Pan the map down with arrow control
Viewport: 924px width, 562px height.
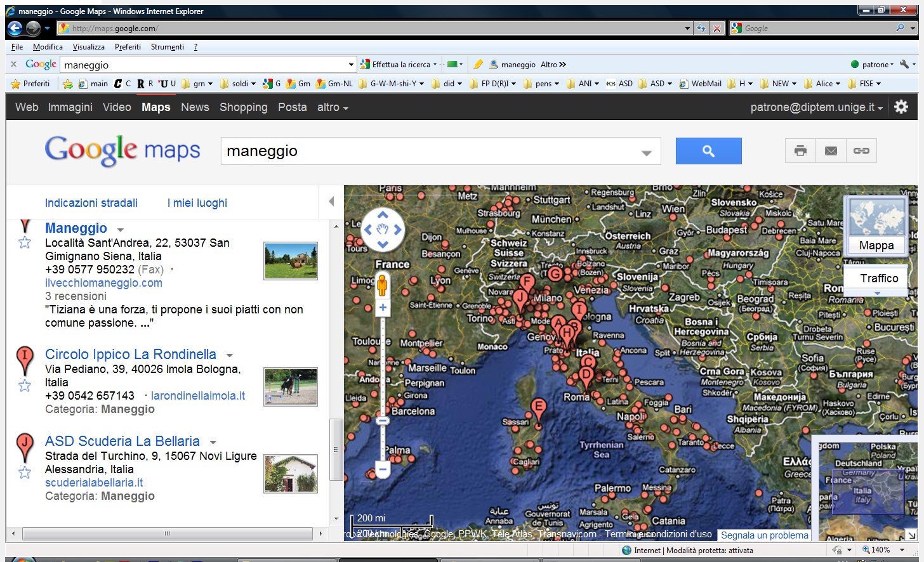pyautogui.click(x=383, y=244)
